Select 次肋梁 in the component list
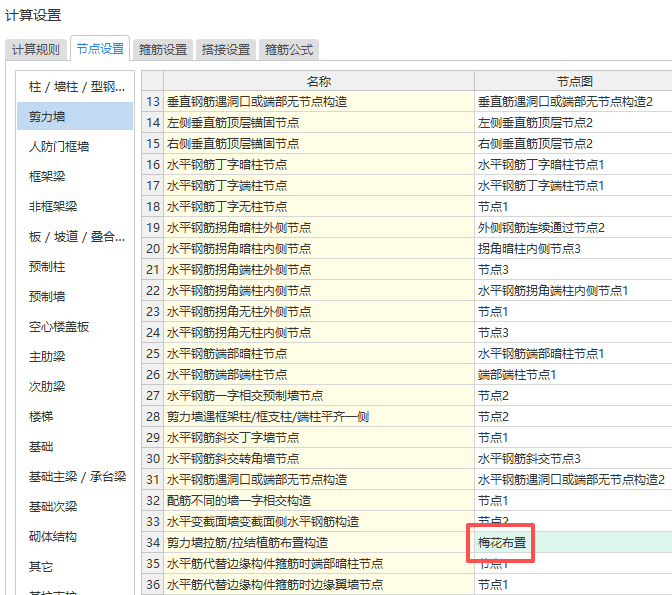Screen dimensions: 672x595 click(75, 387)
